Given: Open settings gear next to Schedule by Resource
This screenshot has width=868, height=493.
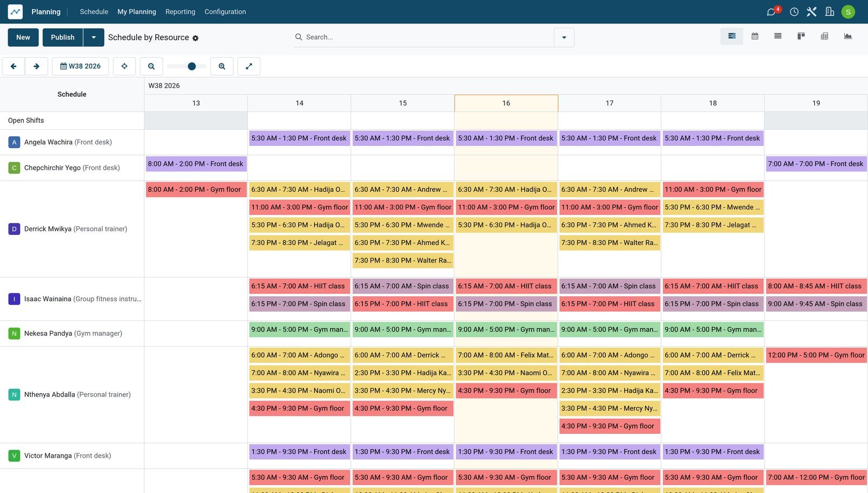Looking at the screenshot, I should (x=195, y=38).
